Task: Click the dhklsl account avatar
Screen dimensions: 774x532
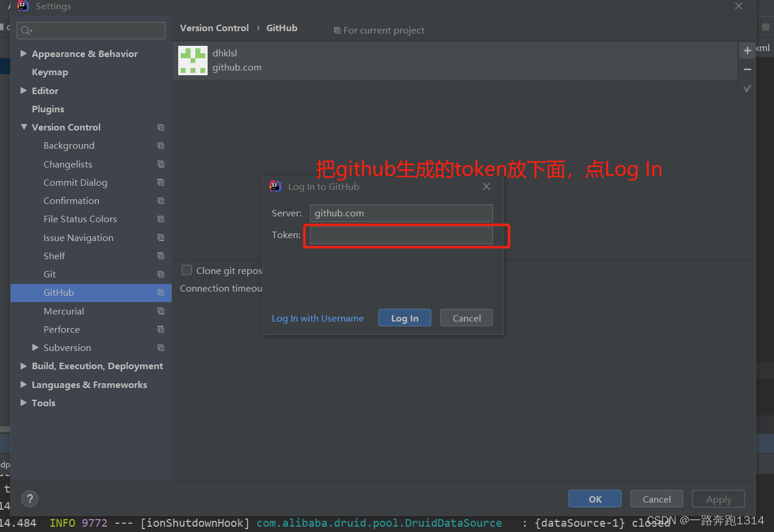Action: 193,61
